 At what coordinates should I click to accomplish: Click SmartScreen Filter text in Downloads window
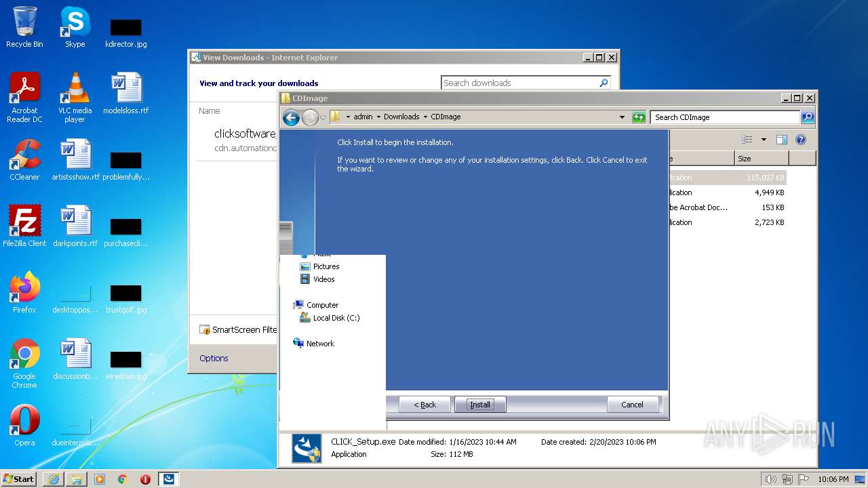pyautogui.click(x=244, y=329)
